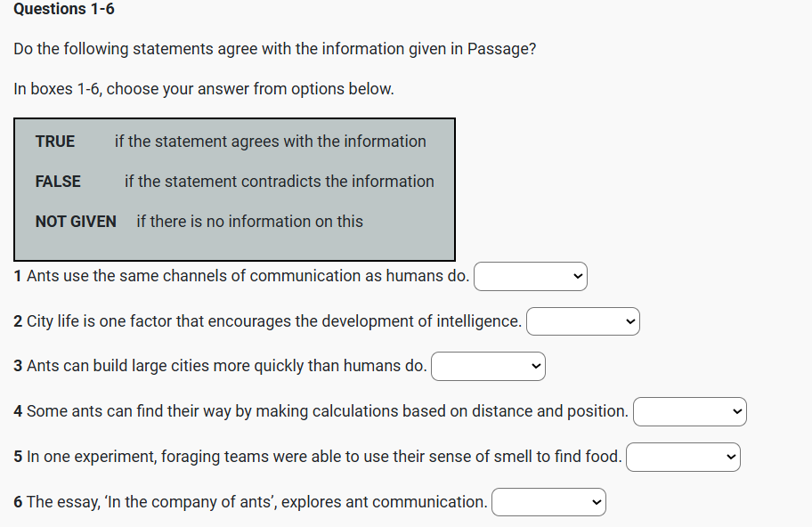Expand the answer dropdown for statement 3
This screenshot has width=812, height=527.
(x=488, y=367)
